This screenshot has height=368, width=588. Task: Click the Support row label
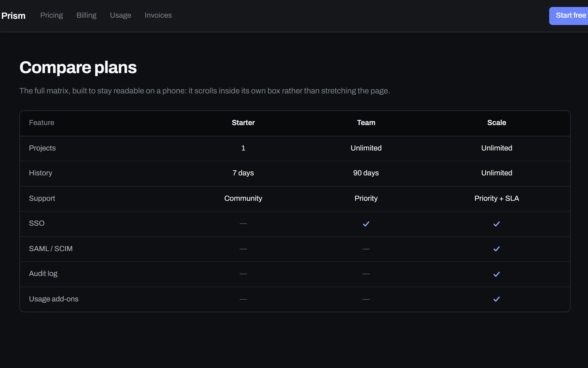pyautogui.click(x=42, y=198)
